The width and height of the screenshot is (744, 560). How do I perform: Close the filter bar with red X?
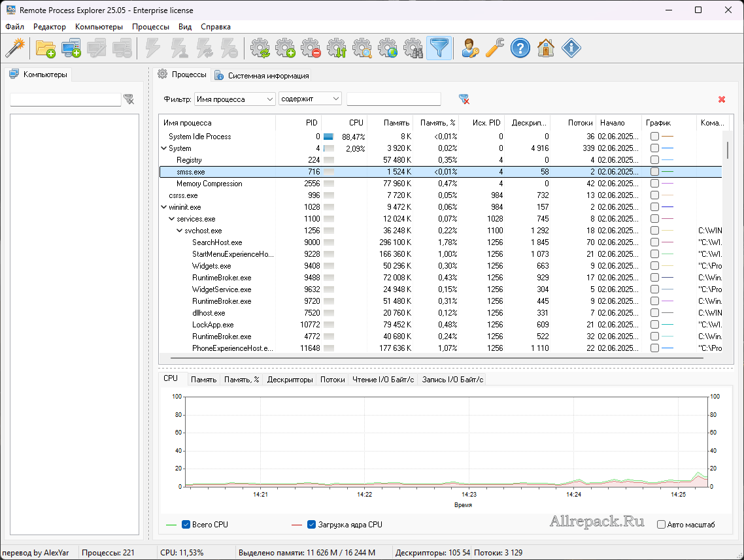722,99
